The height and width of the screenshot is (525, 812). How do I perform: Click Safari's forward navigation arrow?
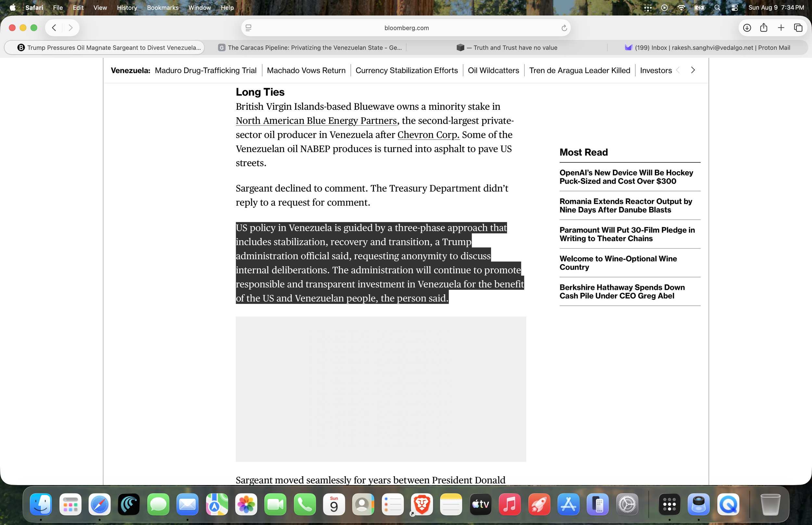pyautogui.click(x=70, y=28)
